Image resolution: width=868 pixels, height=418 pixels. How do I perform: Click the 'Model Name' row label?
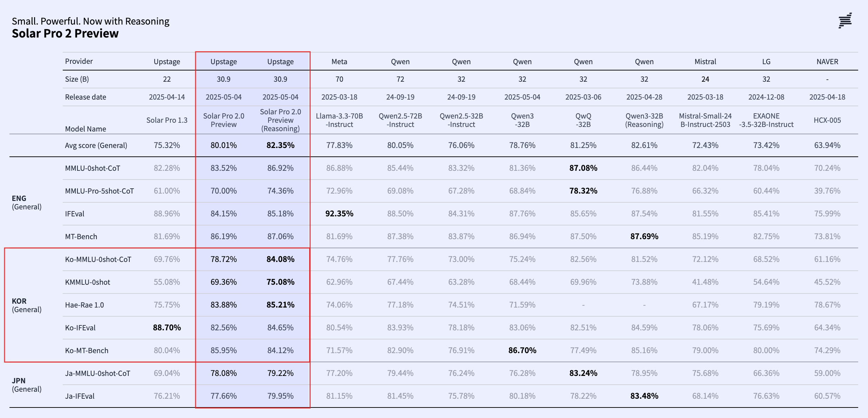pos(86,129)
